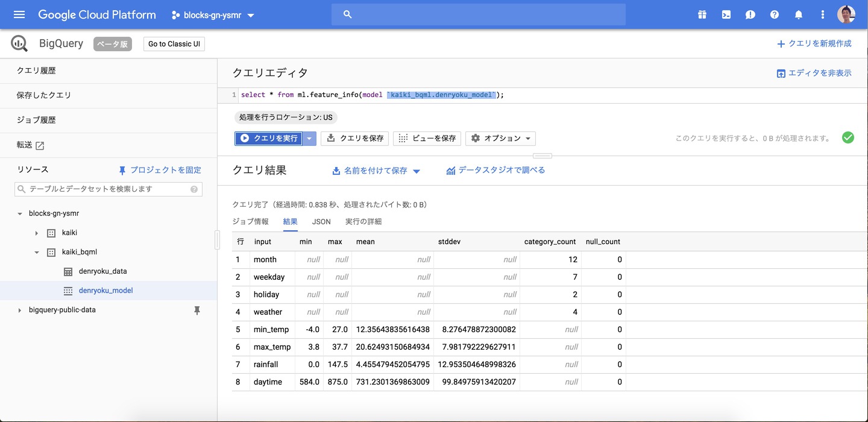The width and height of the screenshot is (868, 422).
Task: Click the green query validation check icon
Action: pyautogui.click(x=848, y=137)
